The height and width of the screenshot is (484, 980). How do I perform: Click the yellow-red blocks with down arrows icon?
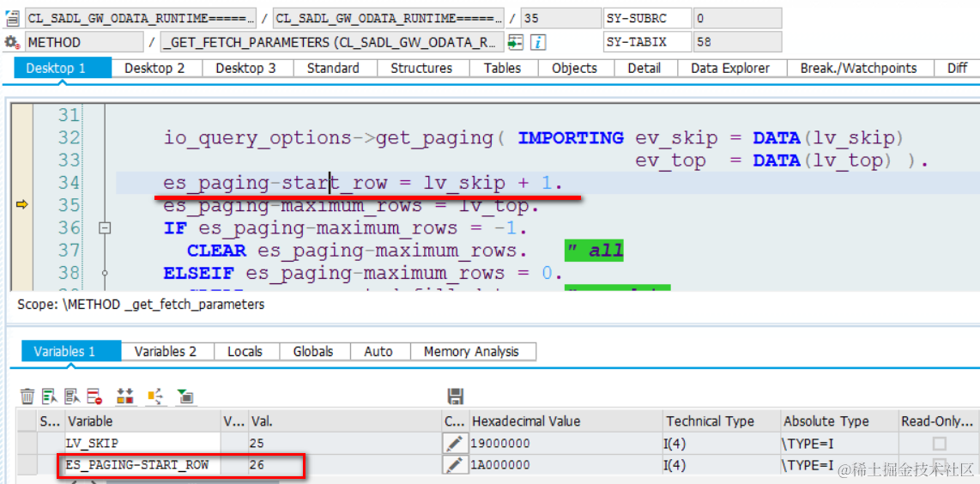pyautogui.click(x=125, y=396)
